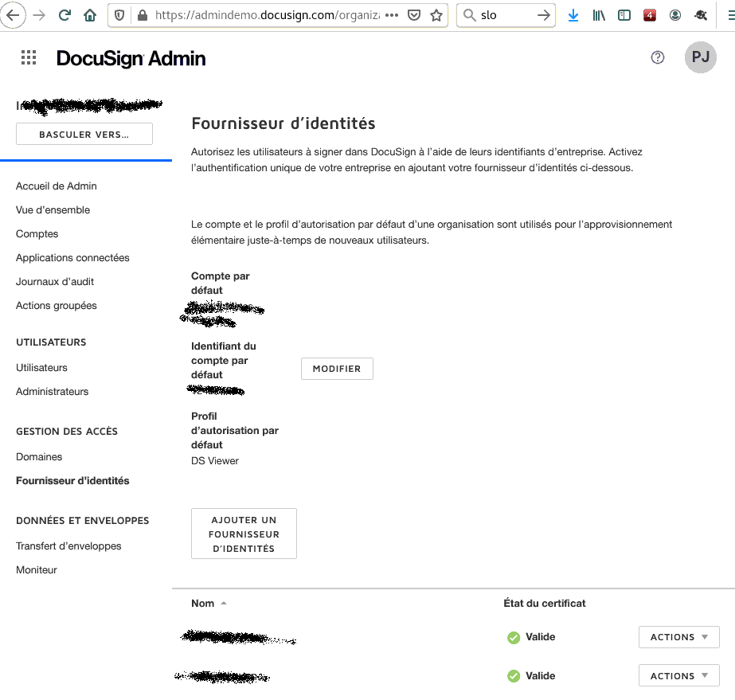
Task: Click the browser search field containing slo
Action: [504, 15]
